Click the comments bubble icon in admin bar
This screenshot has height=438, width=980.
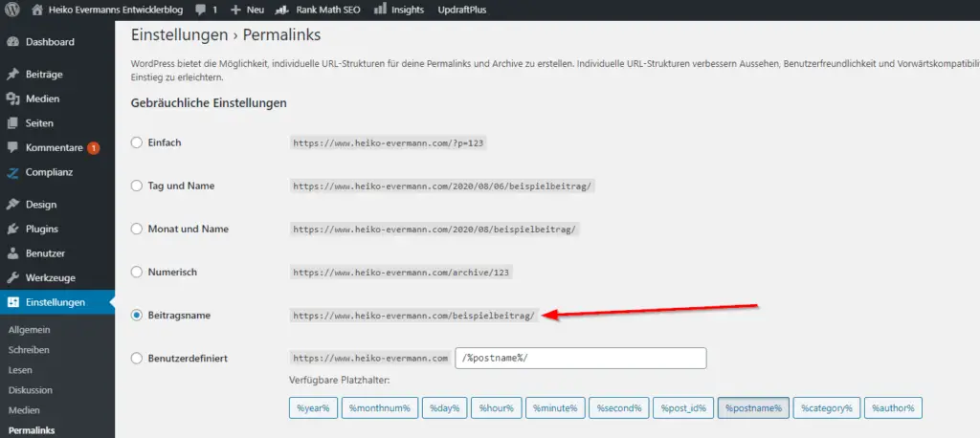coord(201,10)
